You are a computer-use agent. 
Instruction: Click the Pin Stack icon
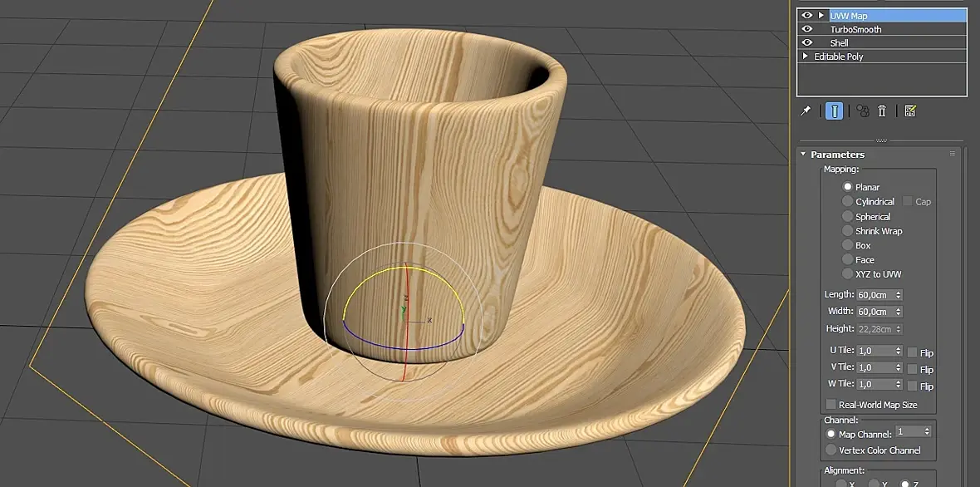[806, 111]
